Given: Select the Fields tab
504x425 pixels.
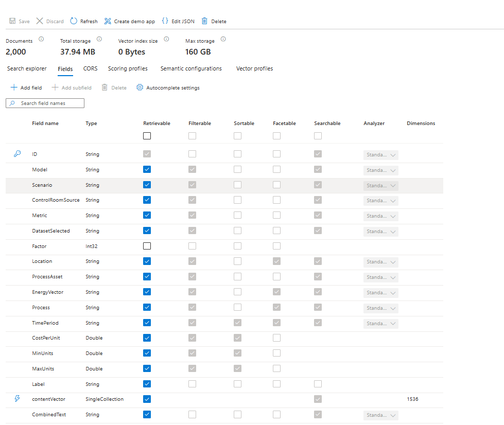Looking at the screenshot, I should pos(65,69).
